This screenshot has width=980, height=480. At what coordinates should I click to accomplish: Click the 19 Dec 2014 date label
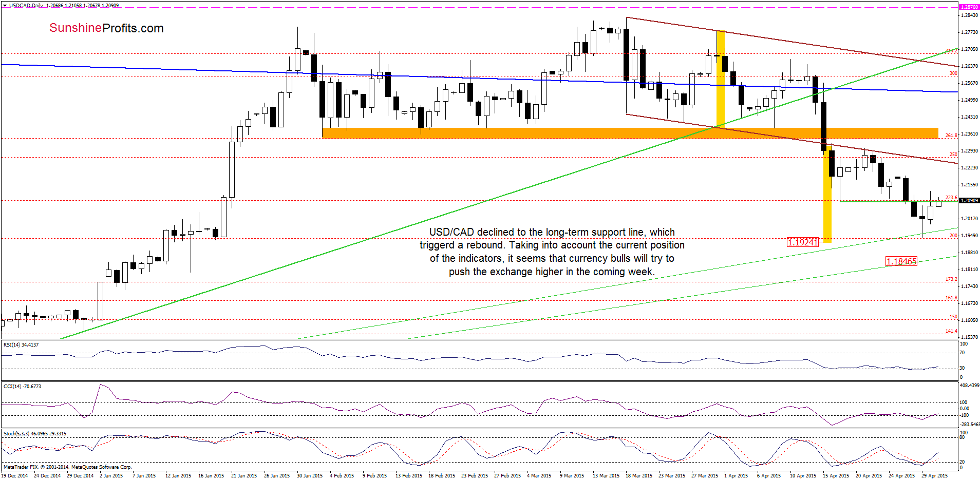[x=15, y=476]
